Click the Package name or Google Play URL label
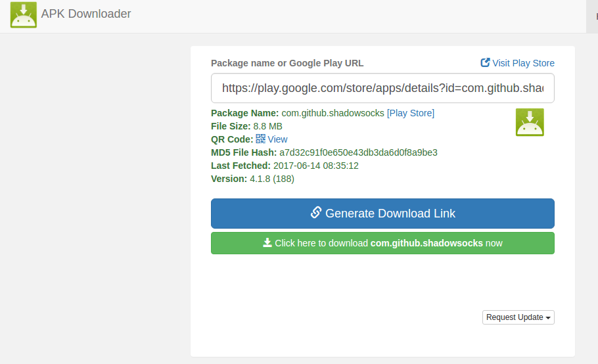 click(x=287, y=63)
